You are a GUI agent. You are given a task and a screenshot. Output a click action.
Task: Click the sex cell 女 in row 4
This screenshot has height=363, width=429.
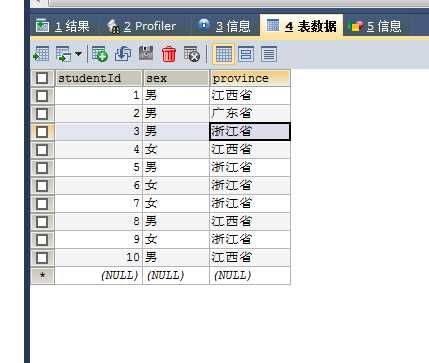[176, 150]
